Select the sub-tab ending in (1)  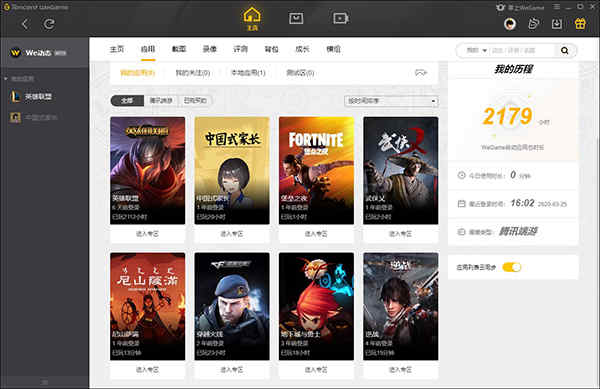coord(248,73)
